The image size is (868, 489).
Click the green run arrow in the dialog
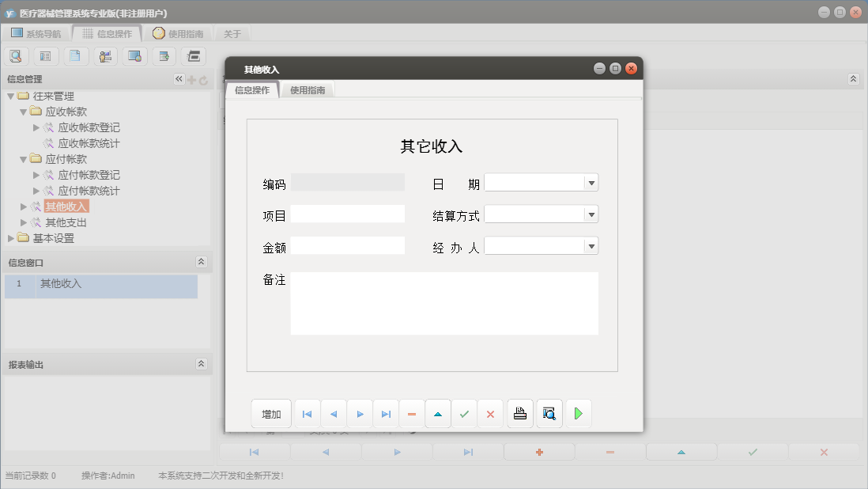point(579,413)
